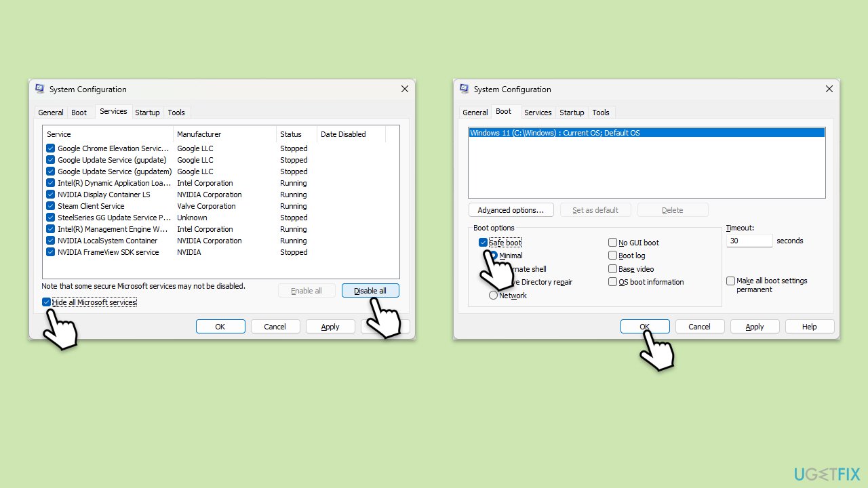Uncheck Intel(R) Dynamic Application Loader checkbox

coord(51,183)
